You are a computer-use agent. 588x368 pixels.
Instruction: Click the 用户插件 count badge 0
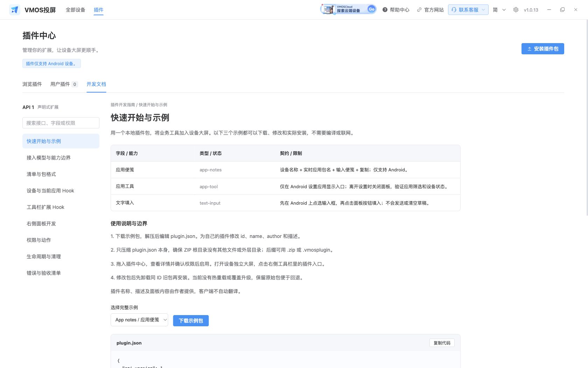[x=75, y=84]
